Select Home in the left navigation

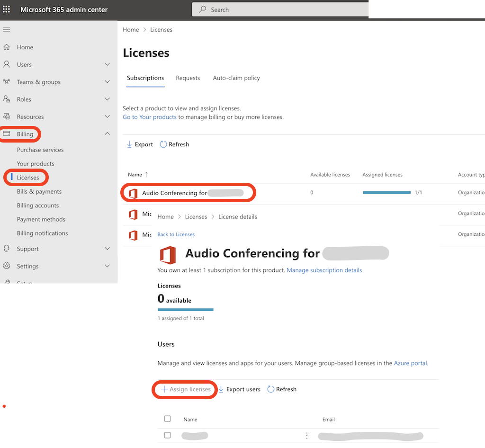point(24,47)
